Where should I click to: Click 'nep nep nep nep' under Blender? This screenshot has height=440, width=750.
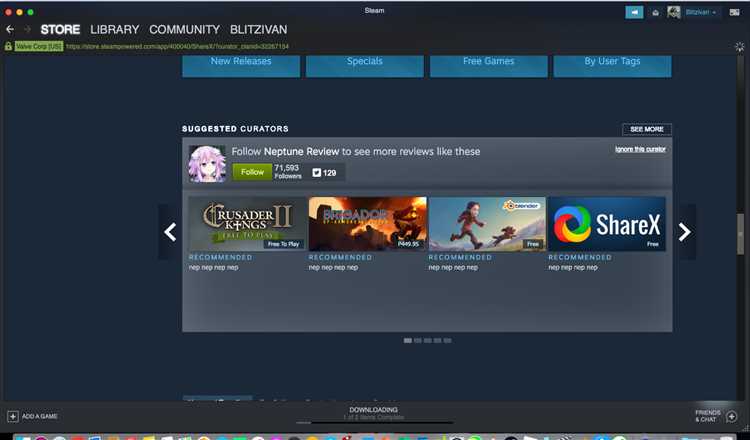(453, 268)
